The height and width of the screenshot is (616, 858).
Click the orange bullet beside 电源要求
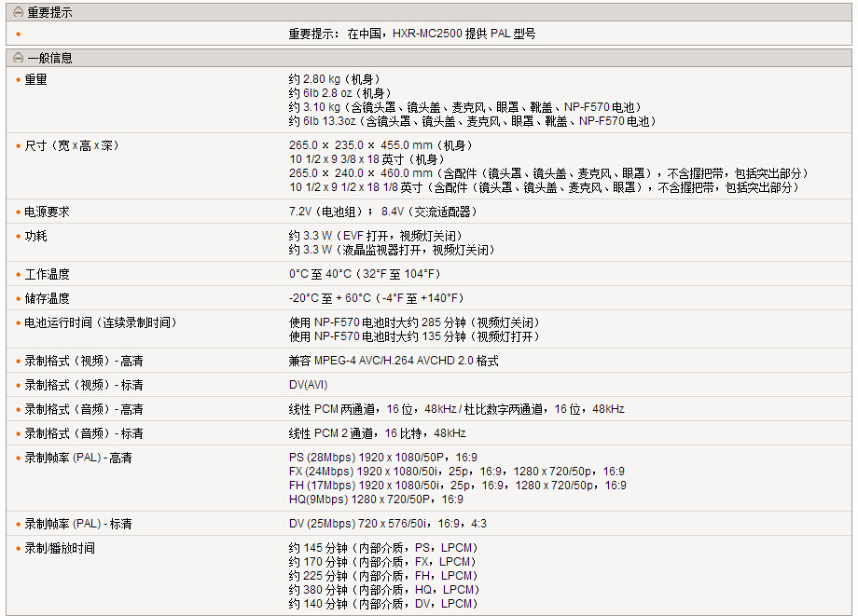pos(18,212)
